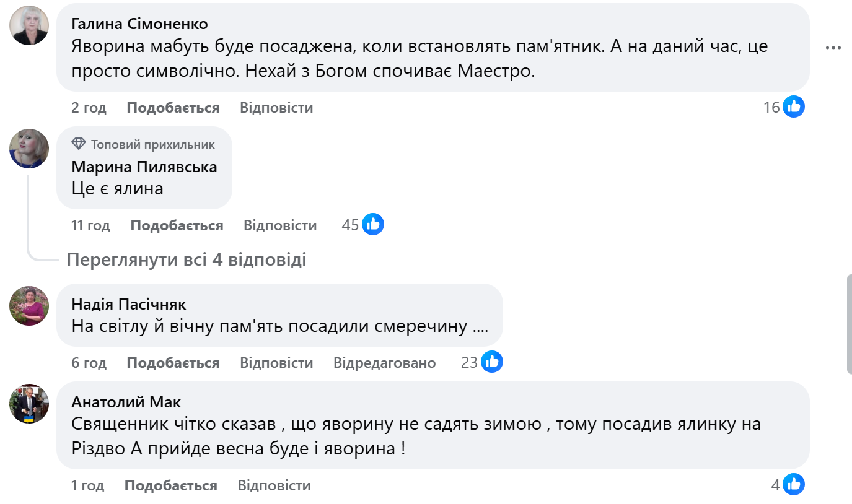The width and height of the screenshot is (852, 504).
Task: Click the like icon with 4 reactions on Анатолий's comment
Action: [794, 485]
